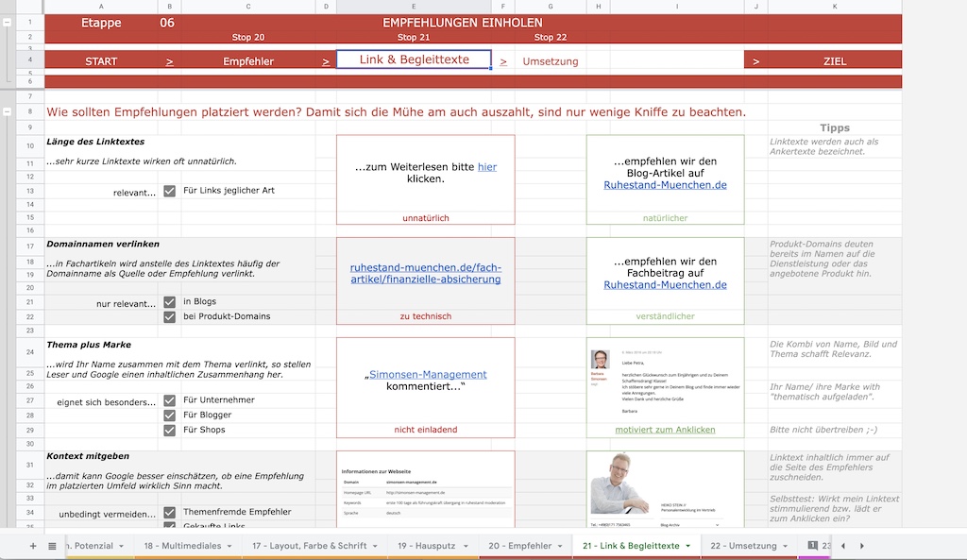The height and width of the screenshot is (560, 967).
Task: Collapse row group at row 8
Action: pyautogui.click(x=7, y=111)
